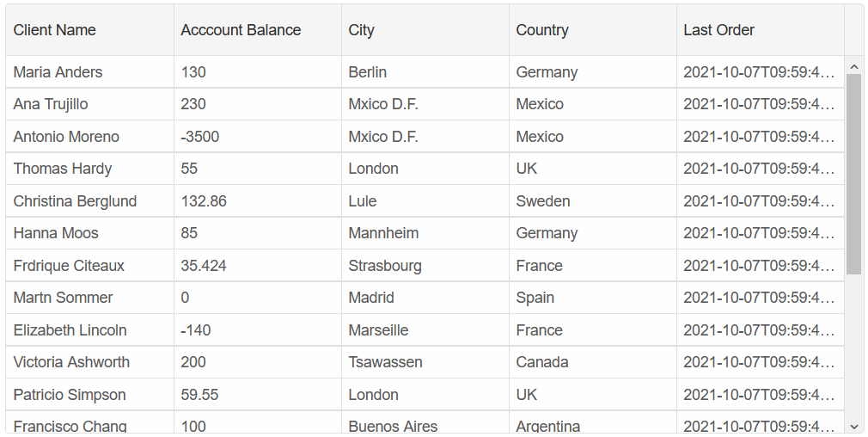
Task: Click the Sweden country cell
Action: tap(593, 201)
